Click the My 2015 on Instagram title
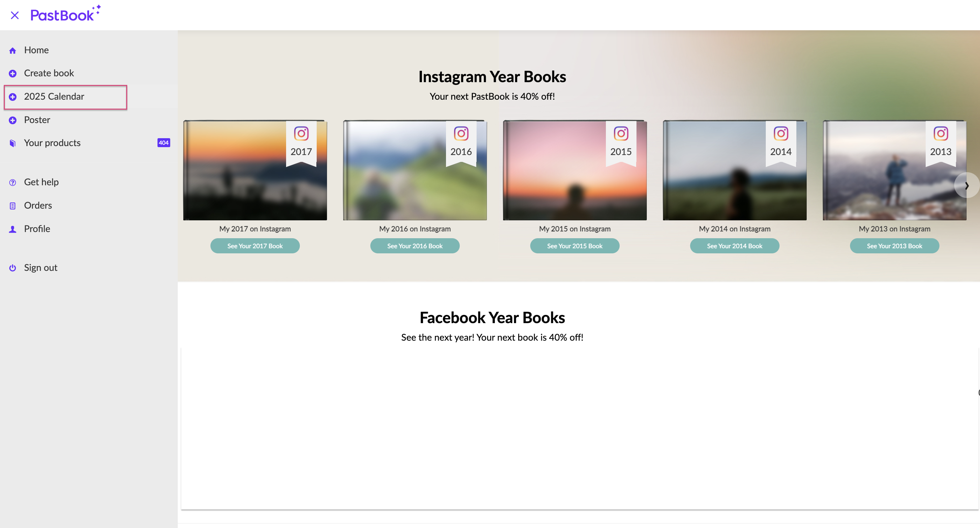980x528 pixels. coord(575,229)
